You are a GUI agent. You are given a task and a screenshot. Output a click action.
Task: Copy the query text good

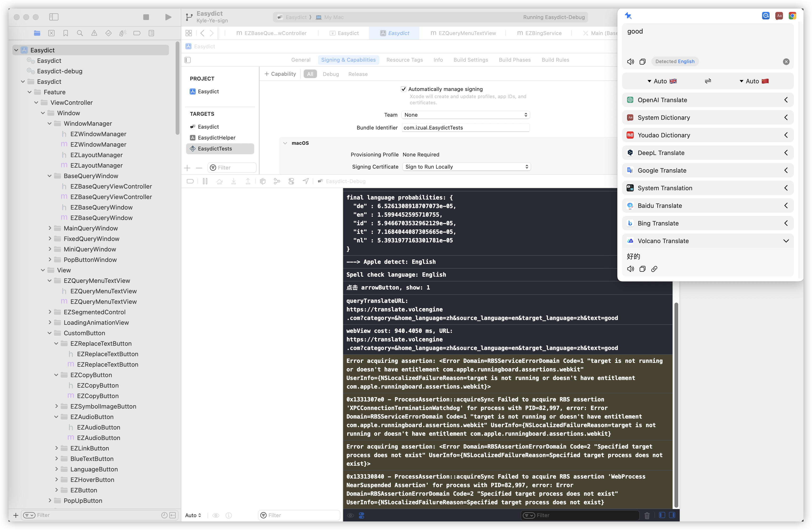(642, 61)
